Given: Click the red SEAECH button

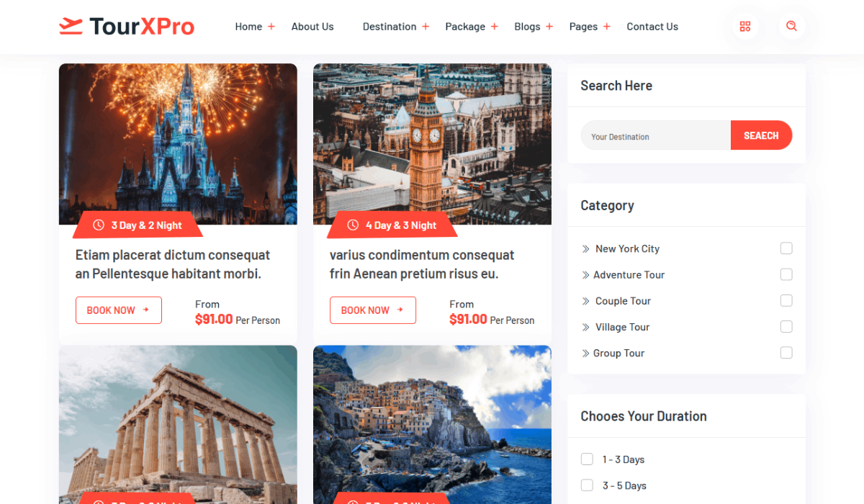Looking at the screenshot, I should coord(761,135).
